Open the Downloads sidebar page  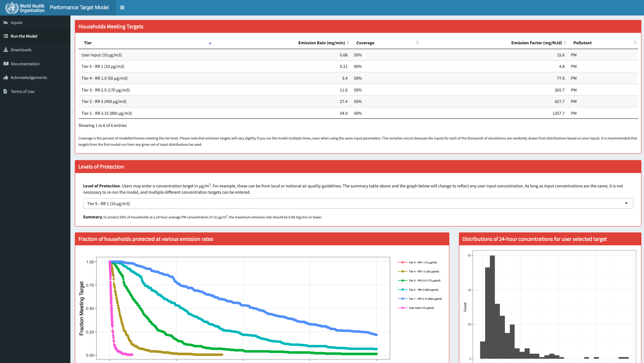point(35,50)
